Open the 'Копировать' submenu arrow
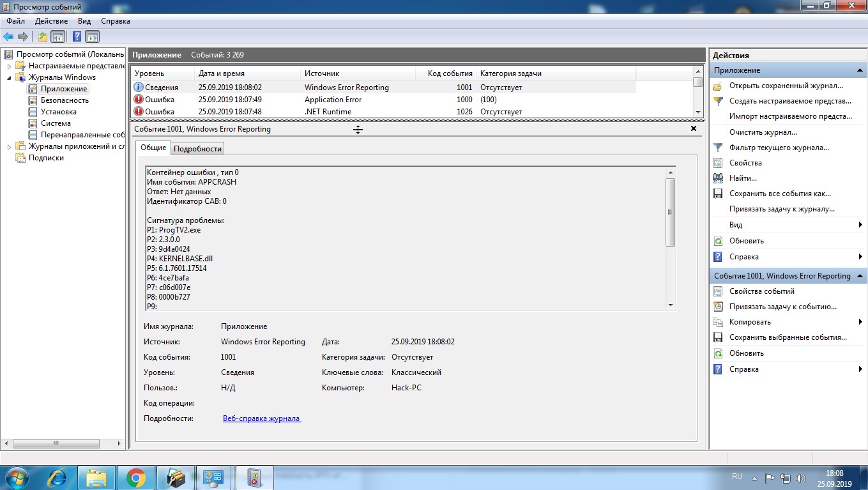The image size is (868, 490). point(860,322)
